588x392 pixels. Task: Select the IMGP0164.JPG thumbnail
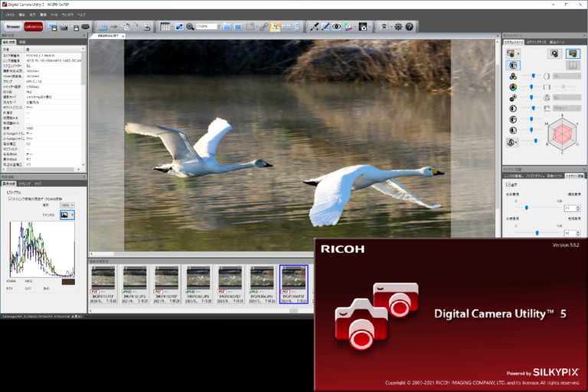pos(262,284)
